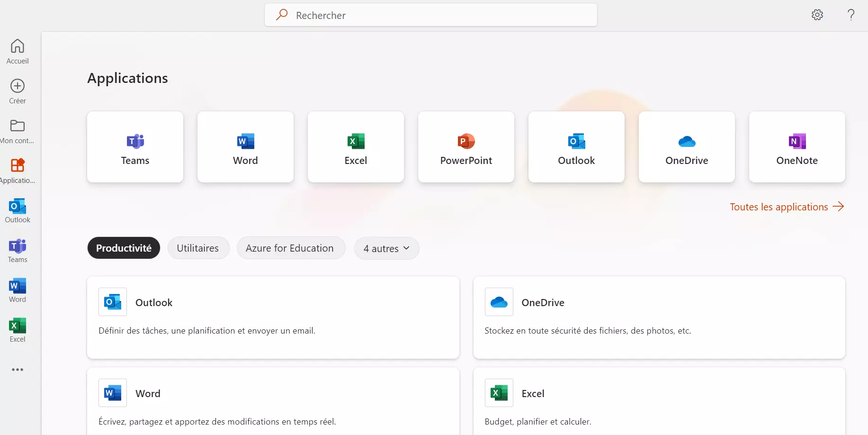This screenshot has width=868, height=435.
Task: Launch the Teams app tile
Action: click(135, 147)
